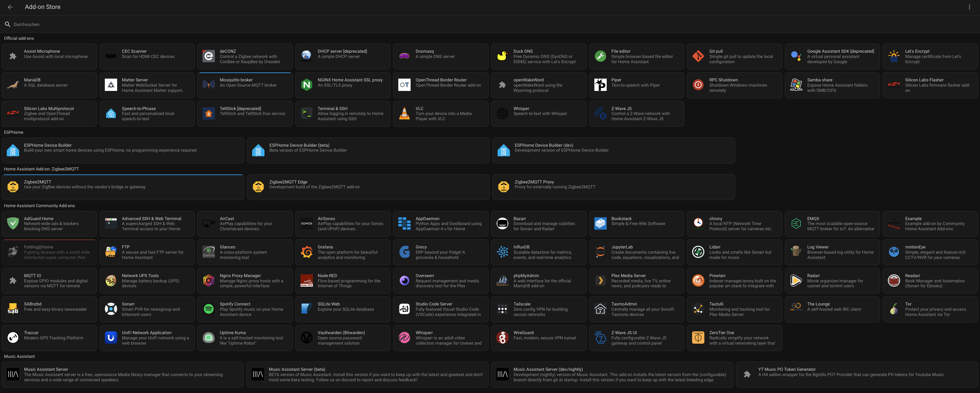
Task: Select the File editor wrench icon
Action: tap(600, 56)
